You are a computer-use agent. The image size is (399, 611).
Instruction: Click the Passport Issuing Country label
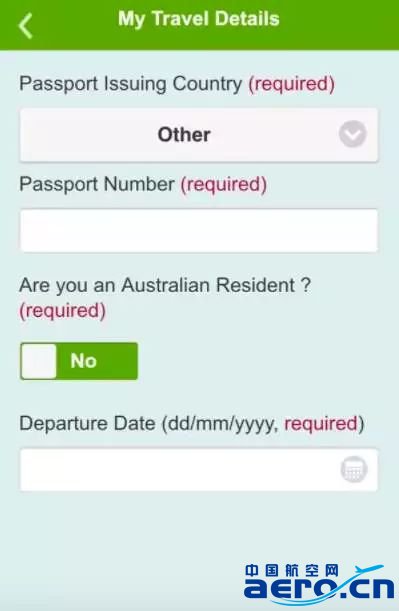[131, 84]
